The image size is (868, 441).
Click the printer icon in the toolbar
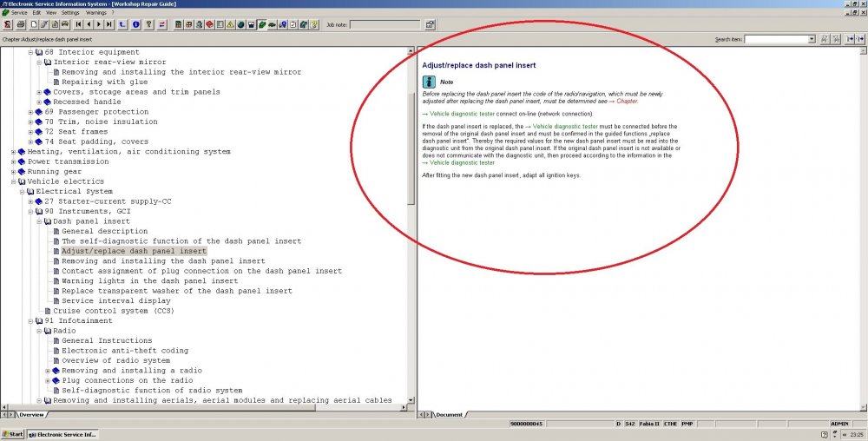(21, 24)
